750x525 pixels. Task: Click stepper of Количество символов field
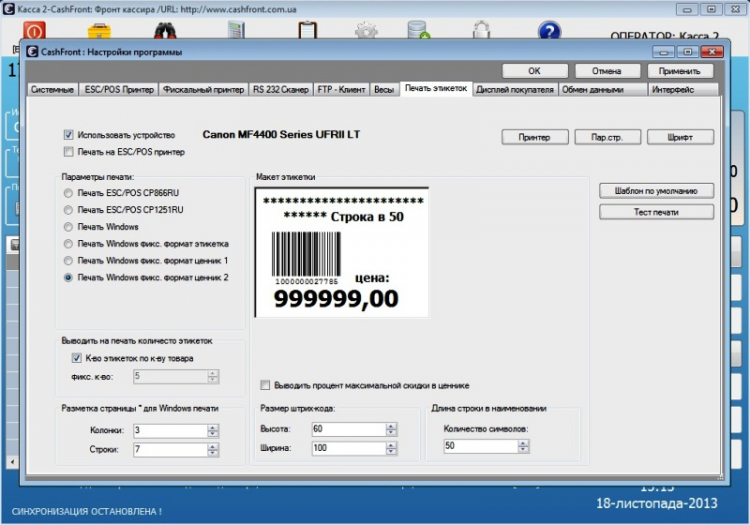click(523, 446)
